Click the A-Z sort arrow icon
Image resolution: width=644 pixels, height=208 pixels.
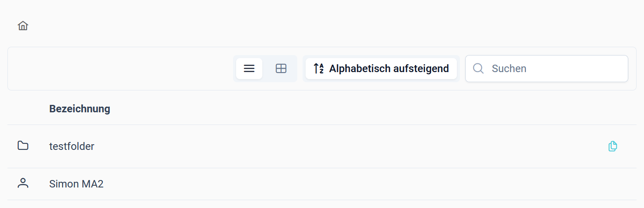pos(319,69)
